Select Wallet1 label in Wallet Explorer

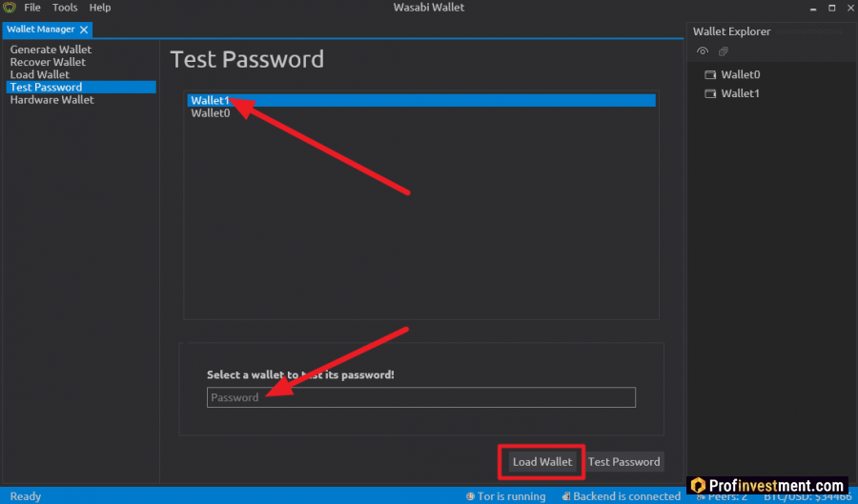pyautogui.click(x=741, y=94)
